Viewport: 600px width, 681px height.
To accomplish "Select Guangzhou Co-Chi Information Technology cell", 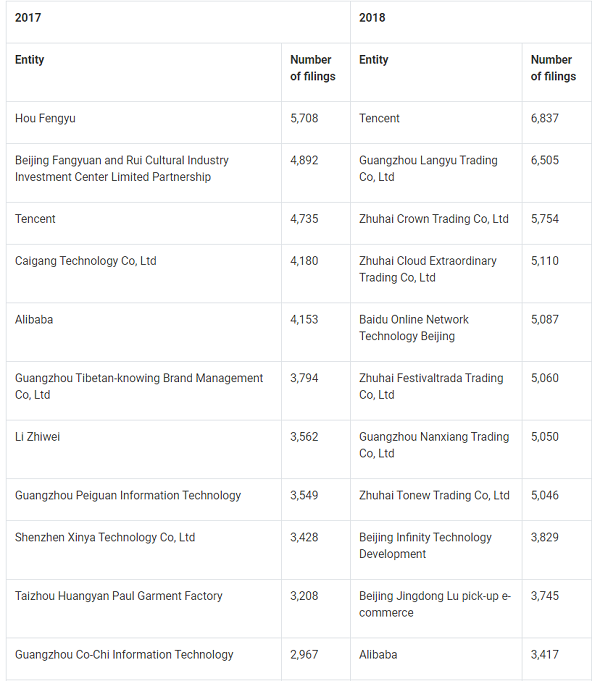I will pyautogui.click(x=124, y=655).
